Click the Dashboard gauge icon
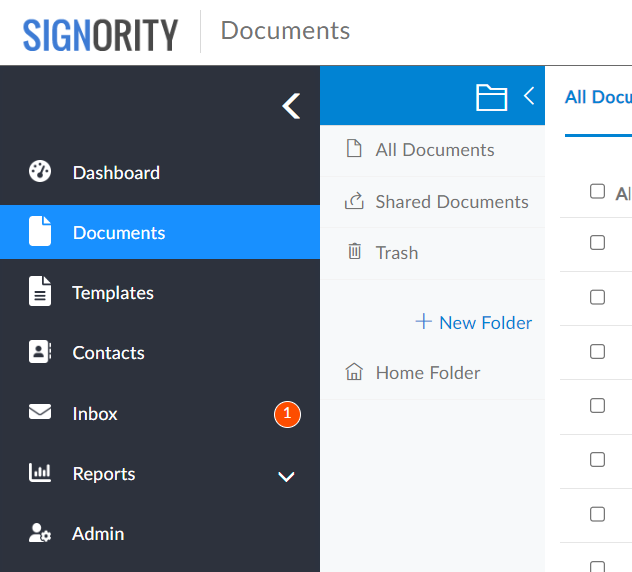 click(x=40, y=172)
